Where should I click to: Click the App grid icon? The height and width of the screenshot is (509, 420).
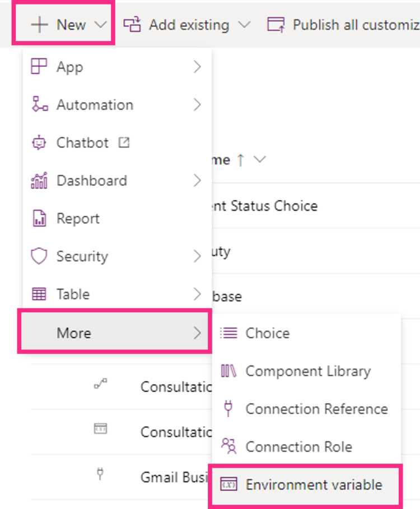[x=39, y=67]
